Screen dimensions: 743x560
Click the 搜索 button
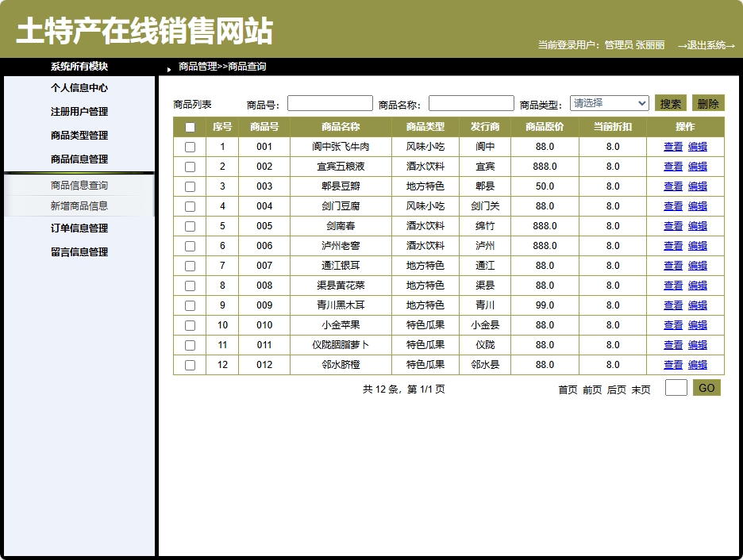coord(669,102)
